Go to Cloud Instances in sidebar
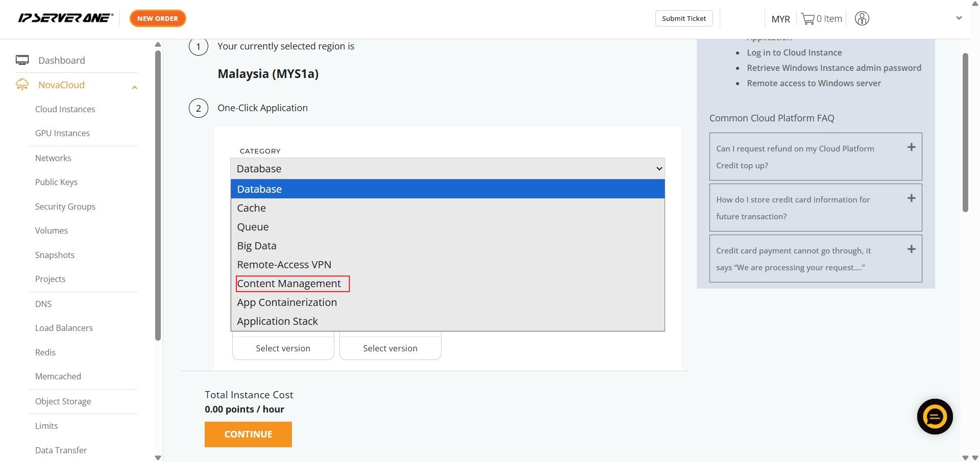This screenshot has height=462, width=980. (65, 109)
